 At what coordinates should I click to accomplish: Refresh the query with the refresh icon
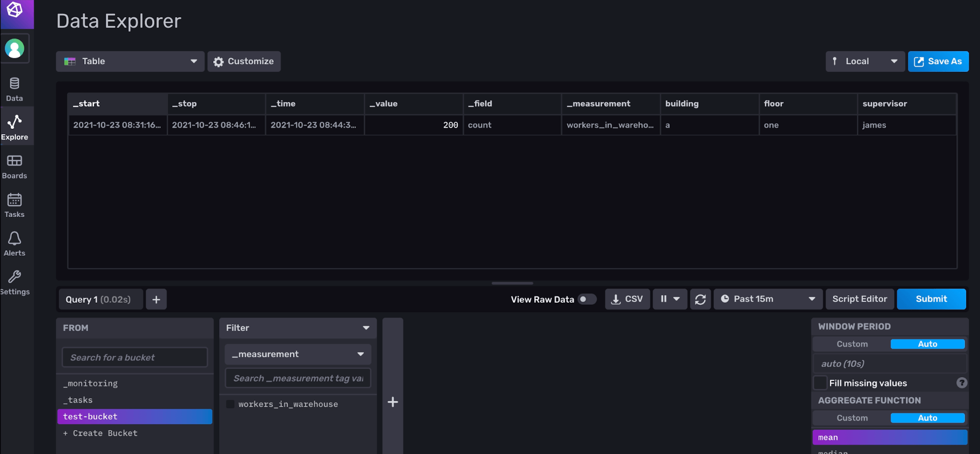[700, 299]
